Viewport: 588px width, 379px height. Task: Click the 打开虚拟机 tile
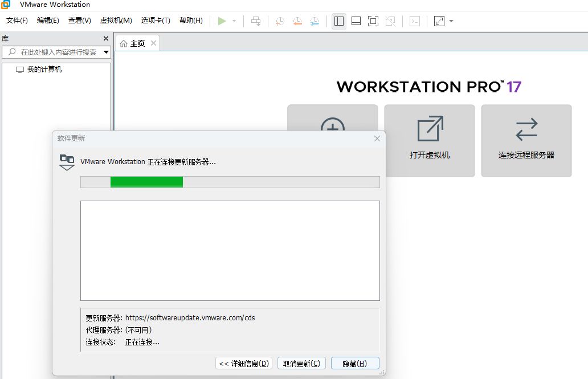[x=430, y=141]
